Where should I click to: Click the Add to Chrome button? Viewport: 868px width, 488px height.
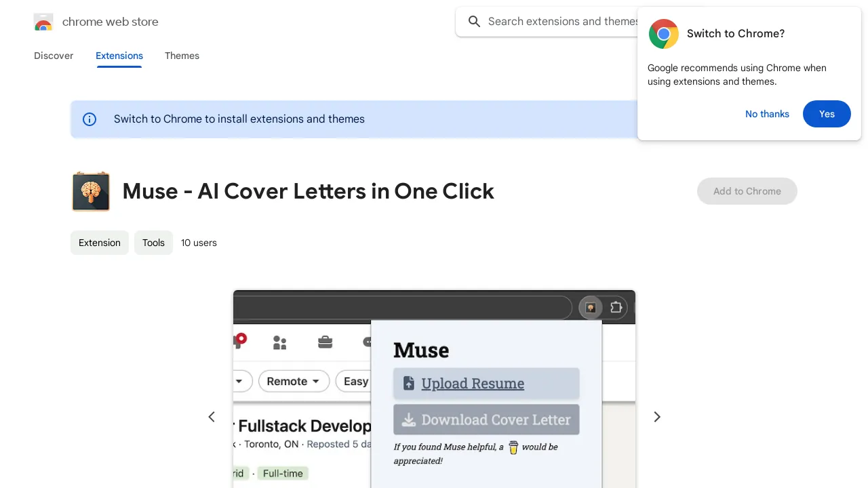tap(747, 191)
